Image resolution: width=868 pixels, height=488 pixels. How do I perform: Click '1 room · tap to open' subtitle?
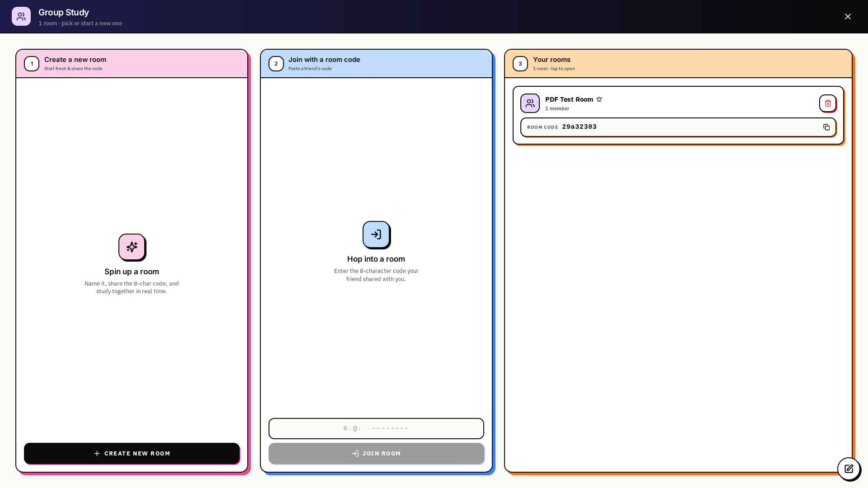click(x=554, y=69)
